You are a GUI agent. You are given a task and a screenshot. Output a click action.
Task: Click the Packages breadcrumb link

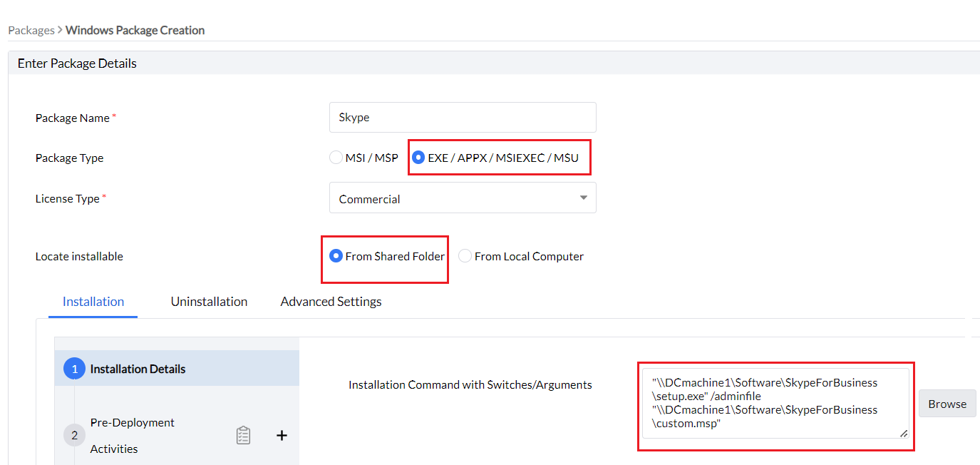pyautogui.click(x=31, y=30)
